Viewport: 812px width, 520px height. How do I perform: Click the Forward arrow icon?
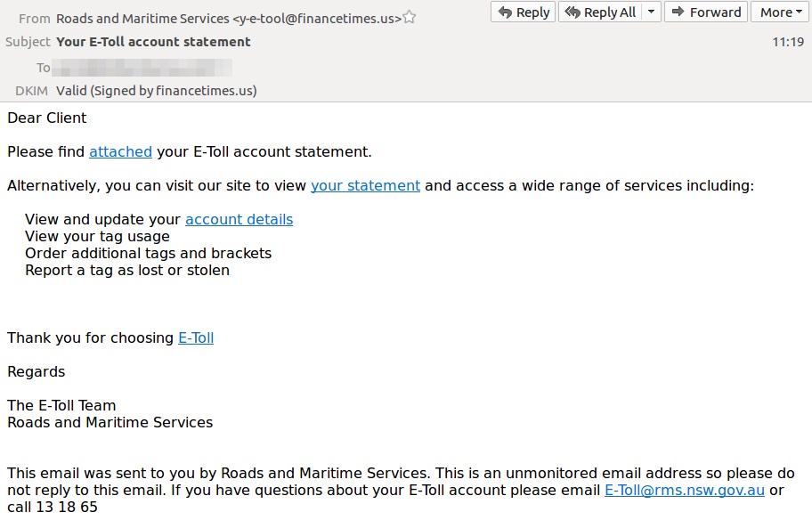coord(678,12)
